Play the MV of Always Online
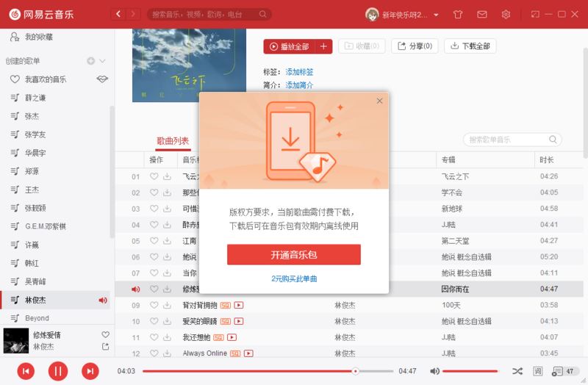Image resolution: width=588 pixels, height=385 pixels. pos(248,353)
